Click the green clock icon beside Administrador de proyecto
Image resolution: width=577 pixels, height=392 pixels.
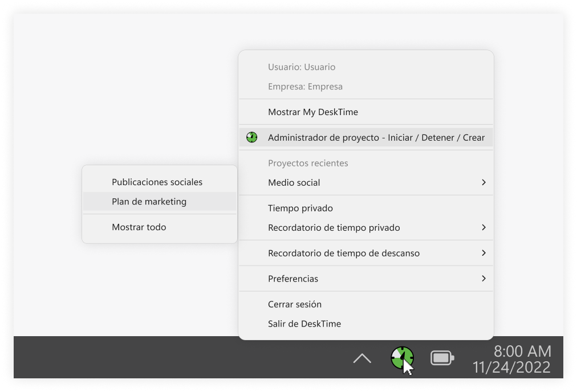click(251, 137)
